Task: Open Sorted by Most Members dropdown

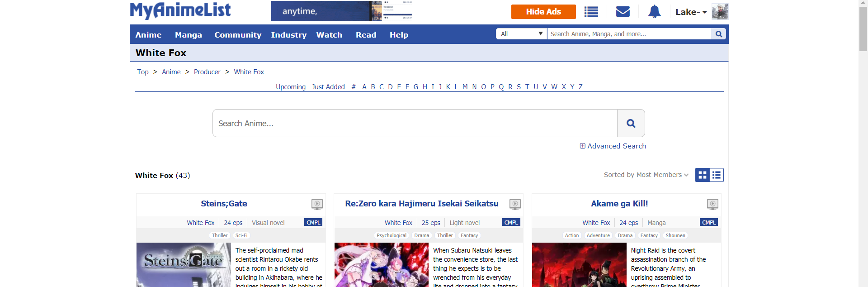Action: 646,175
